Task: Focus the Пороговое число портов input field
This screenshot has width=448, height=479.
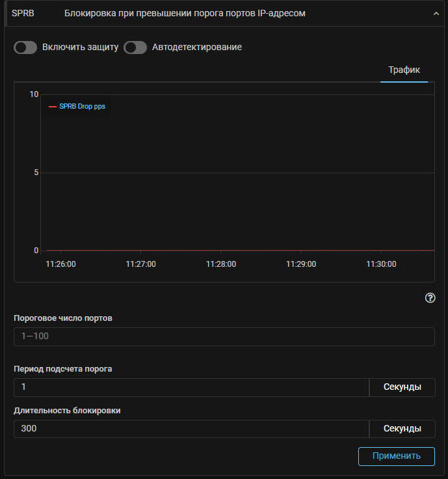Action: [224, 336]
